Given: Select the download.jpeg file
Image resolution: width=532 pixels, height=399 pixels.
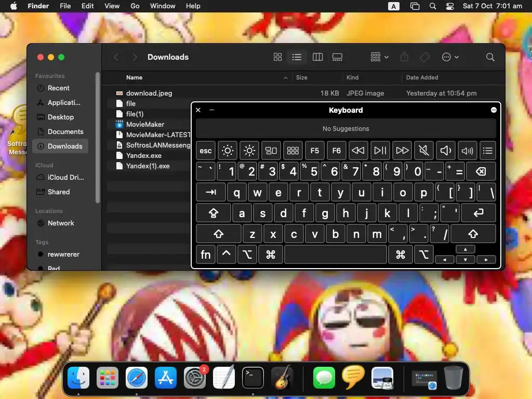Looking at the screenshot, I should tap(303, 93).
